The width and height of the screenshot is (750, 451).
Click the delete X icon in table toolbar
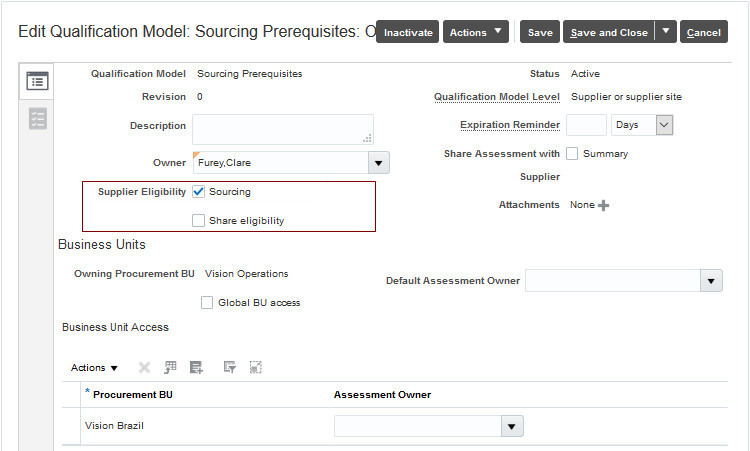144,367
